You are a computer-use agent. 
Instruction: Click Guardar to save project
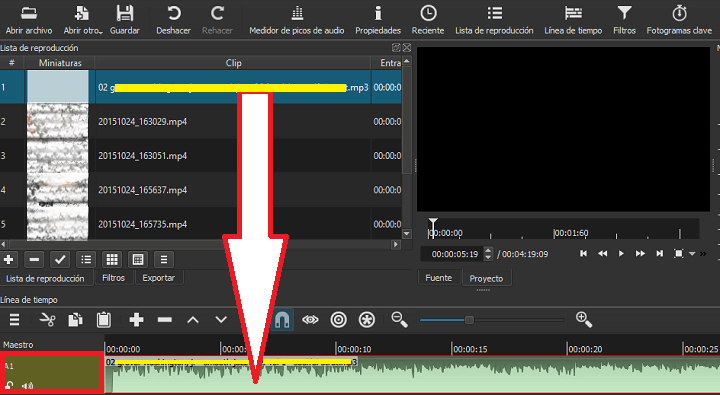click(124, 20)
